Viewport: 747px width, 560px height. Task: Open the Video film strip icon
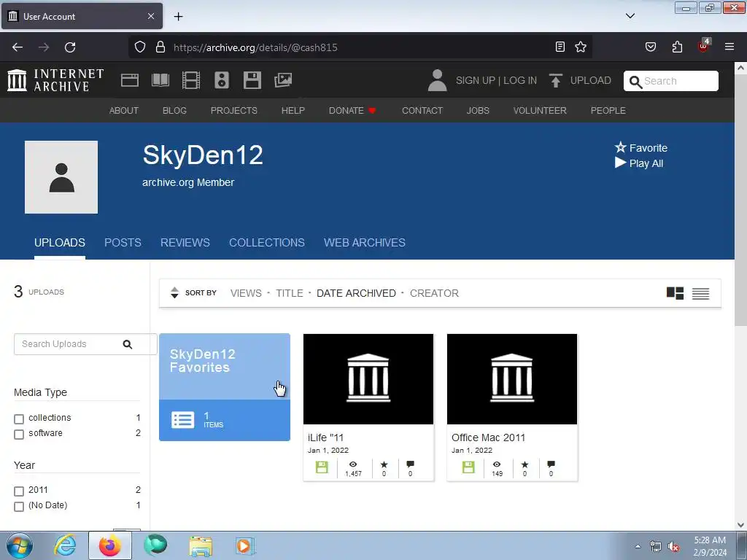(191, 80)
